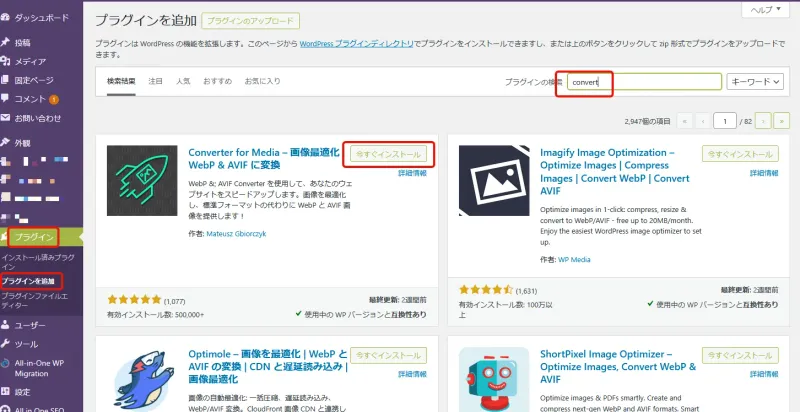Screen dimensions: 800x412
Task: Open the プラグイン menu in sidebar
Action: tap(34, 237)
